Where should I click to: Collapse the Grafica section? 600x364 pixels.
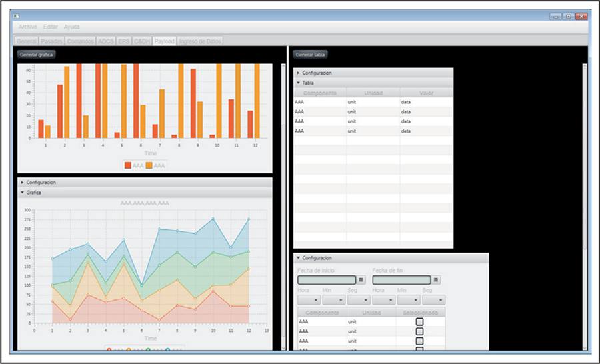coord(145,193)
